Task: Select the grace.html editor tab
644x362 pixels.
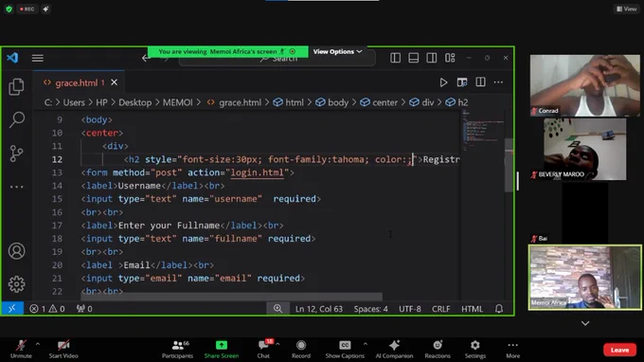Action: pos(79,82)
